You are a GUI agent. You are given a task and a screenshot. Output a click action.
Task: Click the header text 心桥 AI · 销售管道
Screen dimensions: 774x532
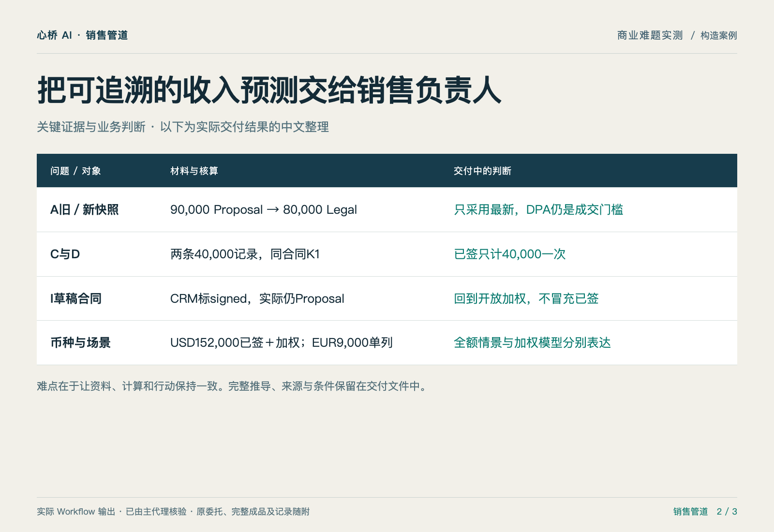click(x=82, y=35)
